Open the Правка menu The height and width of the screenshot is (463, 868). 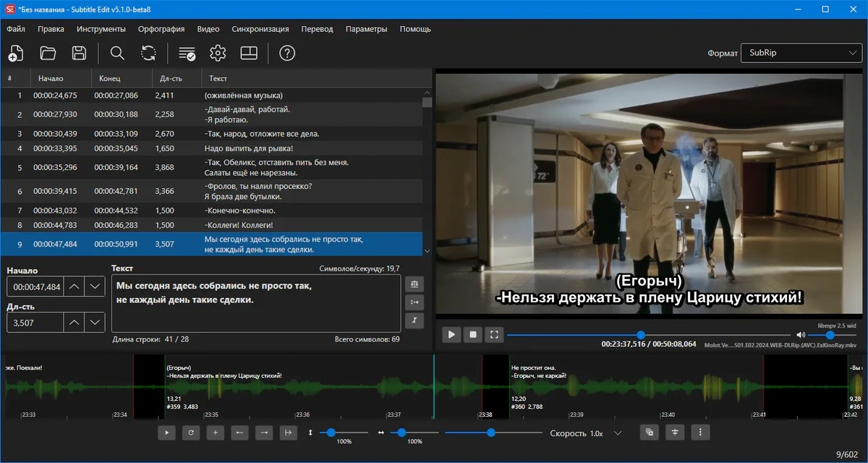point(51,29)
